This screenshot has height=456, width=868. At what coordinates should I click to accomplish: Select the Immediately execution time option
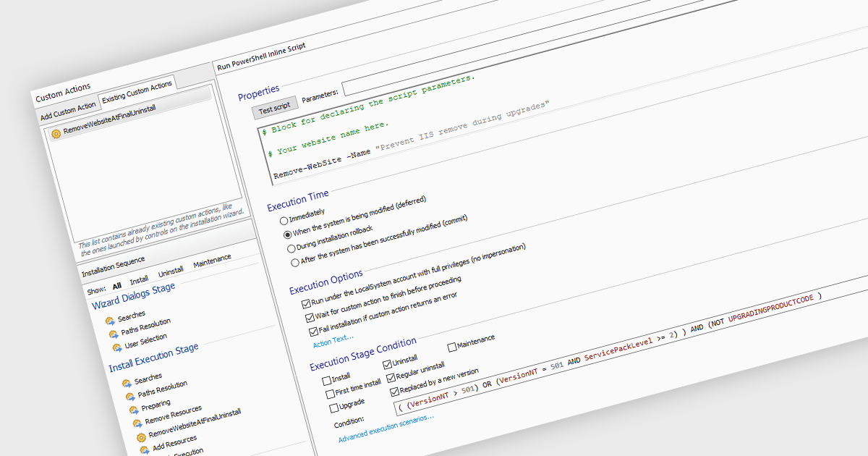point(283,221)
